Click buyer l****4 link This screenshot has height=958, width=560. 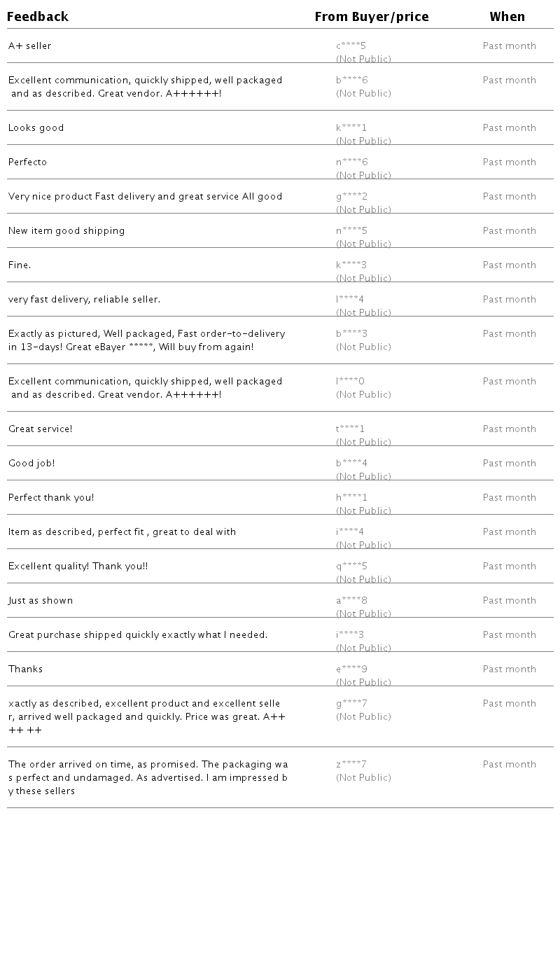click(x=350, y=300)
